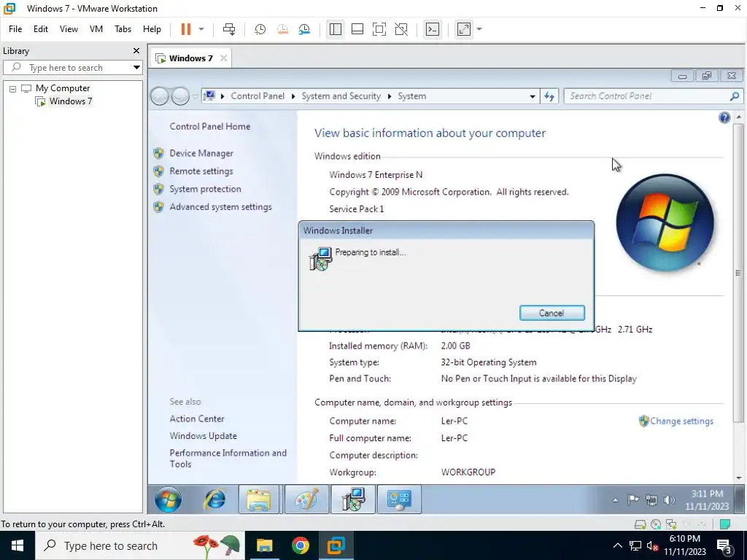Click the guest clock showing 3:11 PM
The height and width of the screenshot is (560, 747).
[x=707, y=500]
